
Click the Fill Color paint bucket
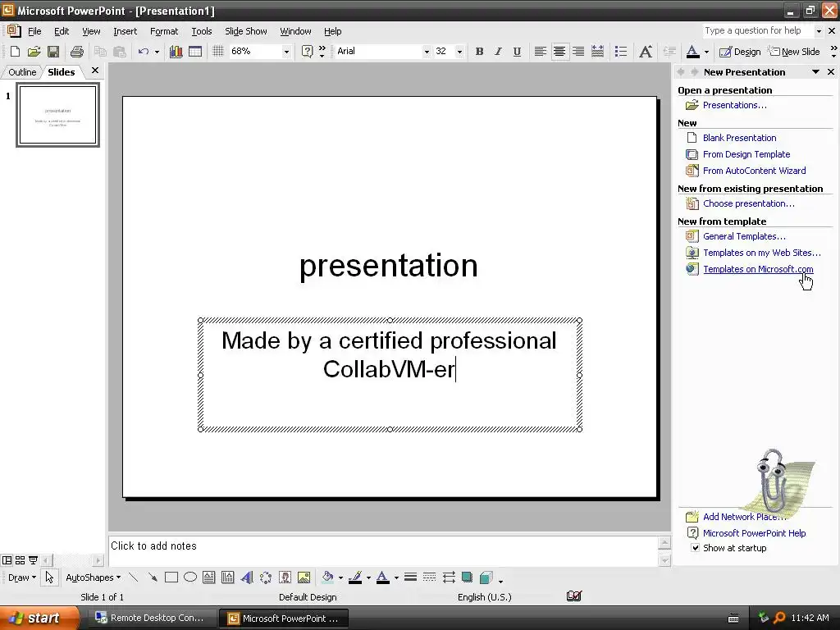point(327,577)
